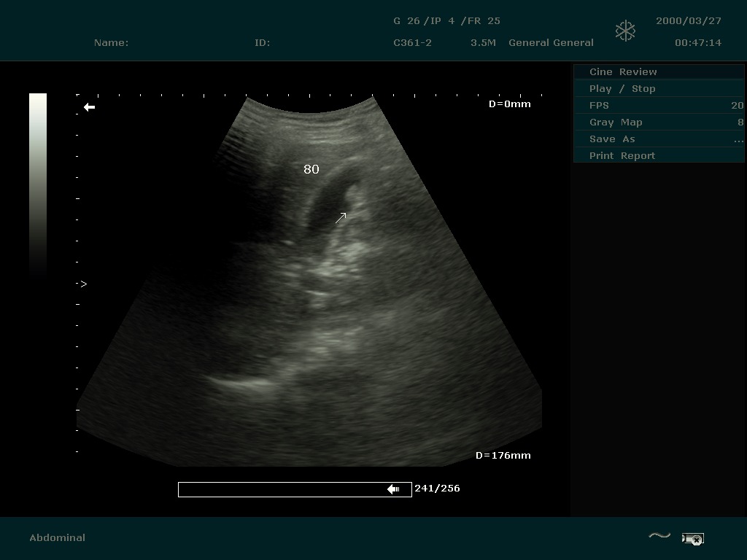Click the patient ID field

click(x=263, y=42)
